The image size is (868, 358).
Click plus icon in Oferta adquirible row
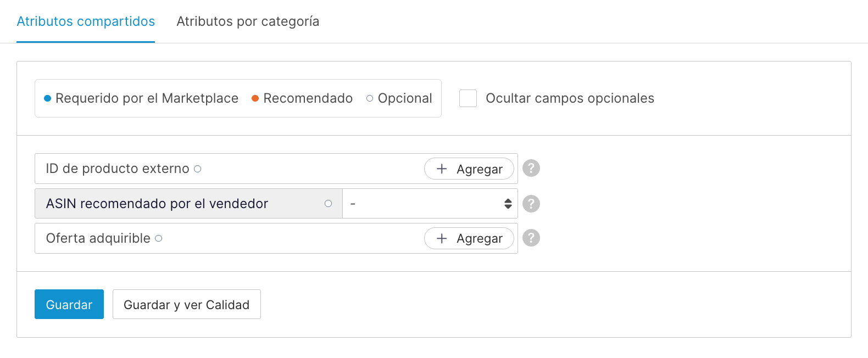coord(442,238)
